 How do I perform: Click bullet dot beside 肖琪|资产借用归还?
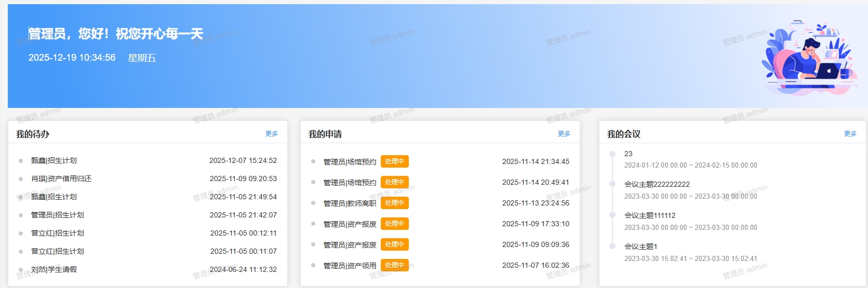coord(21,179)
